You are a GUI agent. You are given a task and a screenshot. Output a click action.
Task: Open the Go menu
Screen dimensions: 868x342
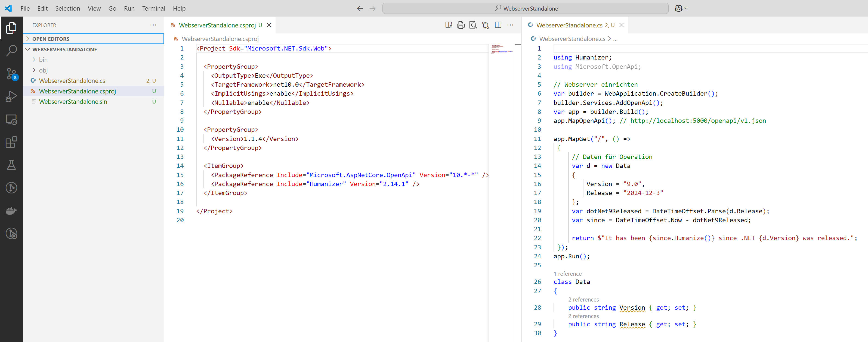112,8
